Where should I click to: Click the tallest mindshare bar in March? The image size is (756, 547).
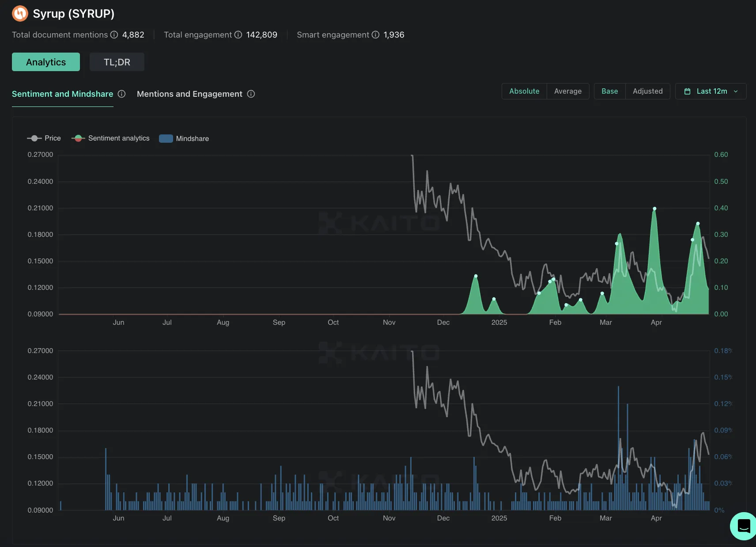coord(618,448)
